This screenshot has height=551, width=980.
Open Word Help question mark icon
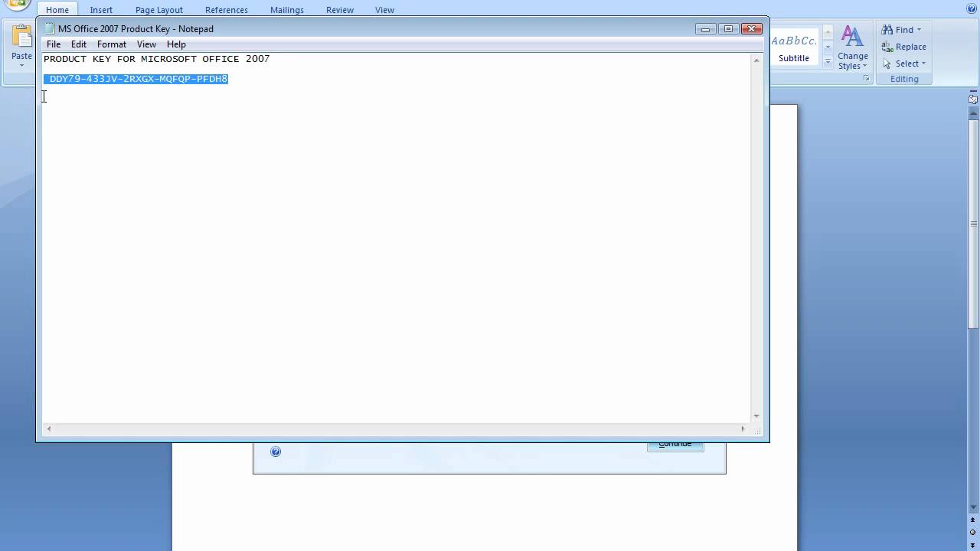972,8
